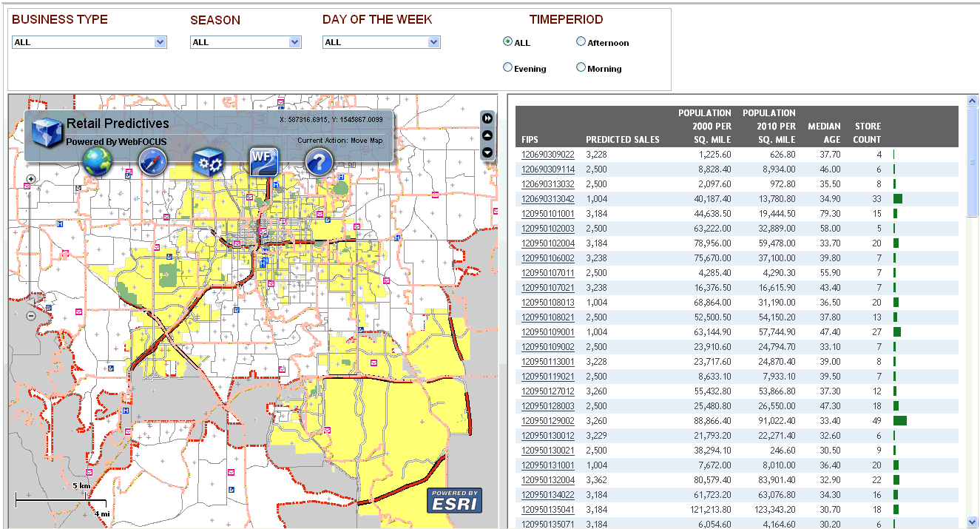
Task: Click the store count value 27
Action: tap(877, 332)
